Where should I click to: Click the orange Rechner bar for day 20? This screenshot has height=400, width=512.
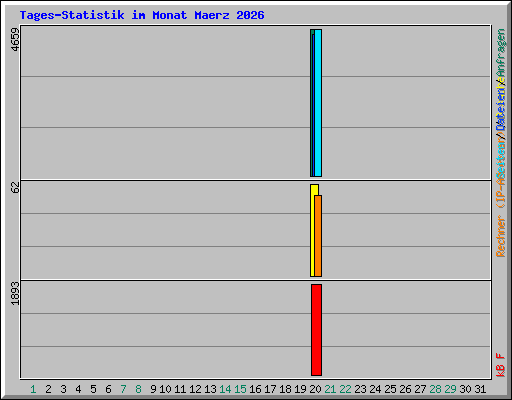tap(318, 236)
